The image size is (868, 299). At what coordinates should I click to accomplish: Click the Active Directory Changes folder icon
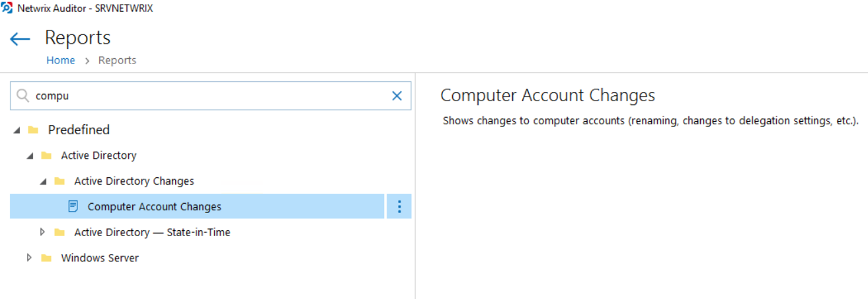(x=59, y=181)
